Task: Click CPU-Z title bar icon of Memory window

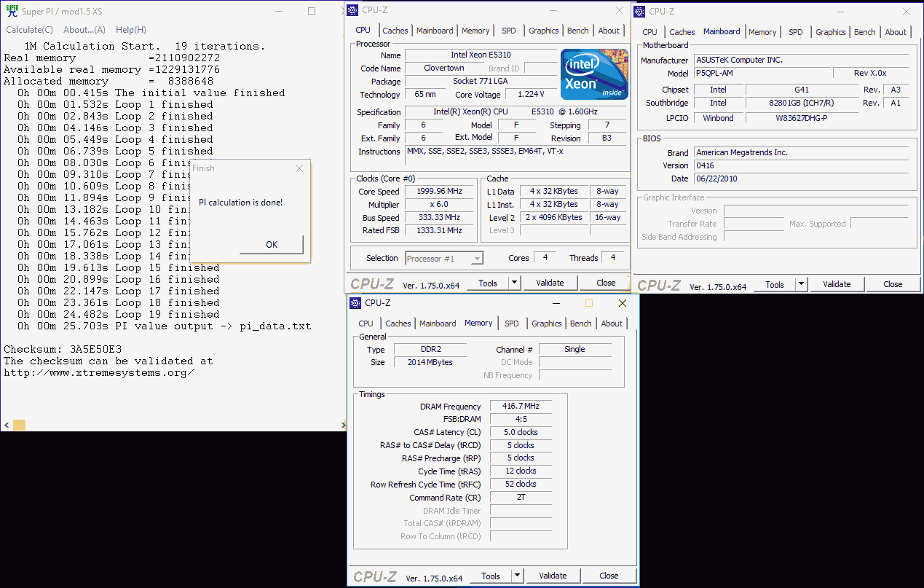Action: [356, 302]
